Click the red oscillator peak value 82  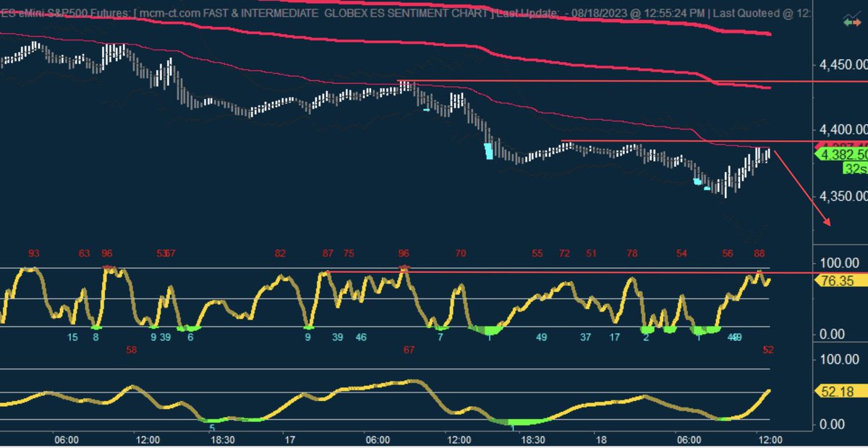coord(280,254)
